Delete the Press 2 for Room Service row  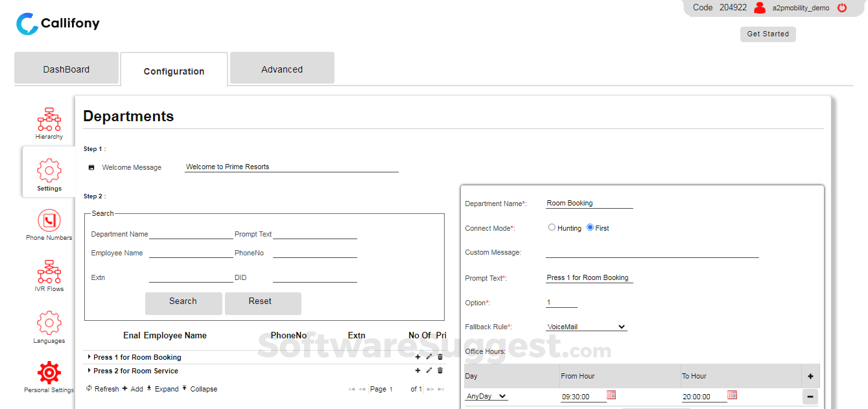click(x=440, y=371)
